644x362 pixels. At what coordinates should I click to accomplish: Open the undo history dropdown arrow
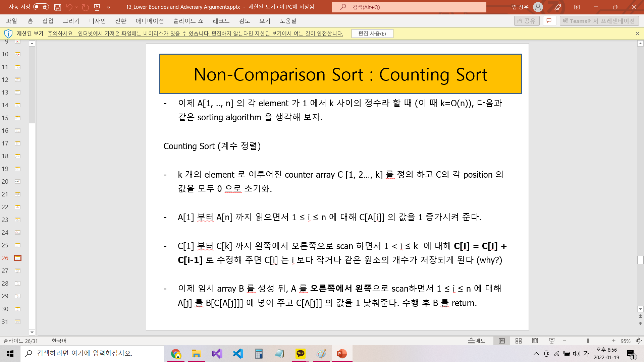[77, 7]
